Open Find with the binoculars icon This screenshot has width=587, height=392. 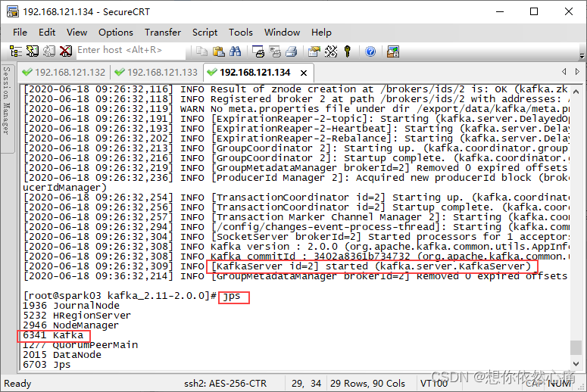tap(235, 51)
